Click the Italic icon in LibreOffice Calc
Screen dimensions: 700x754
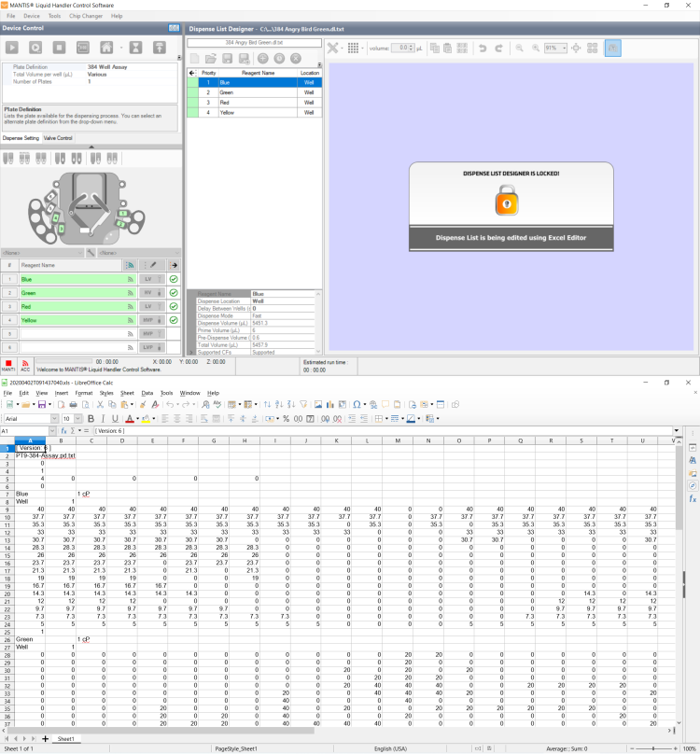(103, 419)
